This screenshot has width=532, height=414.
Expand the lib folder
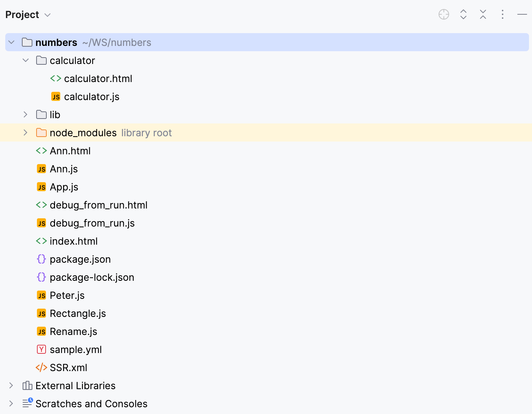click(25, 114)
